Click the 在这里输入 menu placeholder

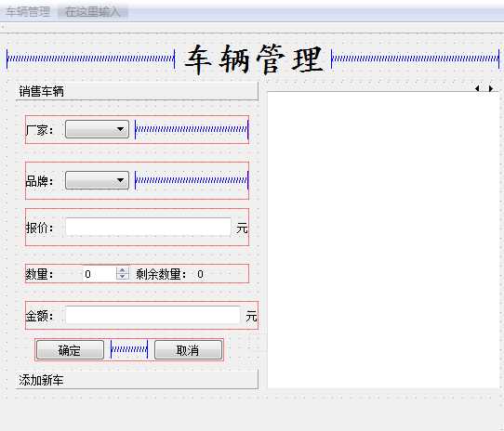(x=93, y=12)
